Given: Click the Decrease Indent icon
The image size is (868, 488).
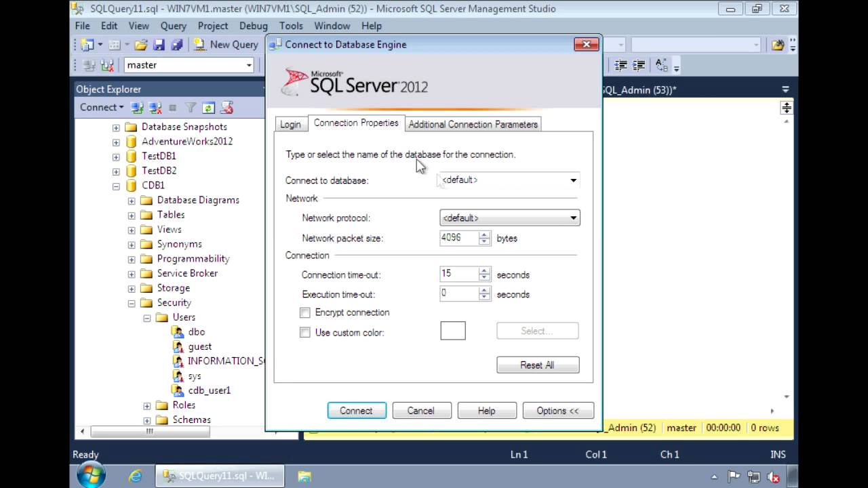Looking at the screenshot, I should pos(620,65).
